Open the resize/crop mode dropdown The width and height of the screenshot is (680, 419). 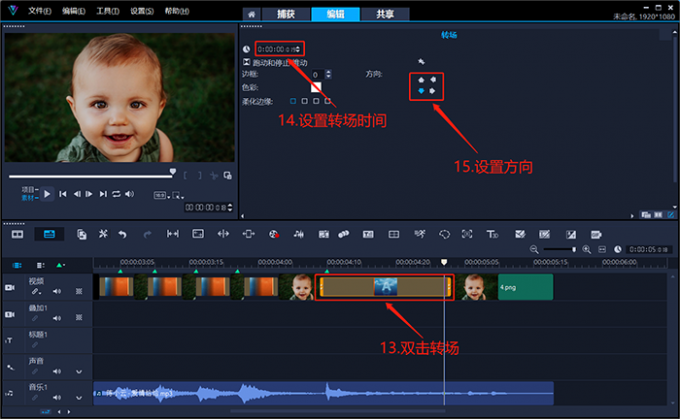[x=178, y=196]
